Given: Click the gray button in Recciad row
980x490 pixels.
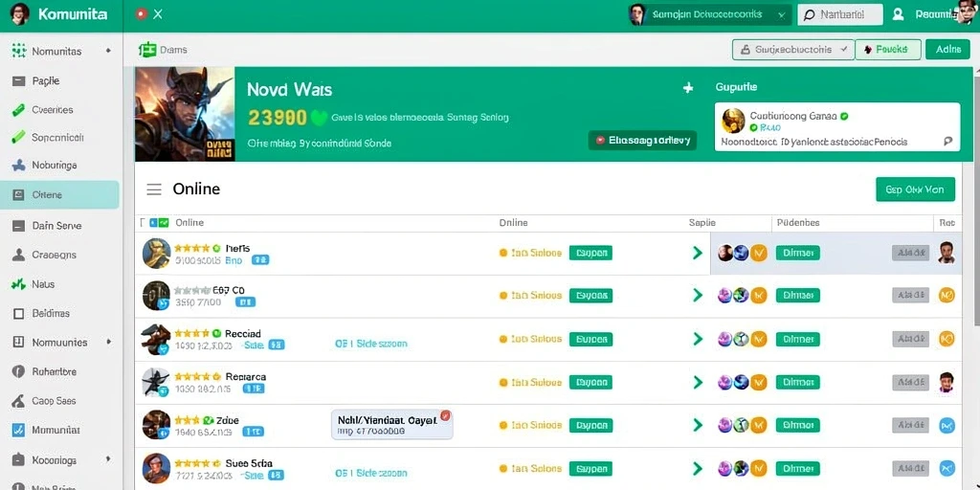Looking at the screenshot, I should (911, 339).
